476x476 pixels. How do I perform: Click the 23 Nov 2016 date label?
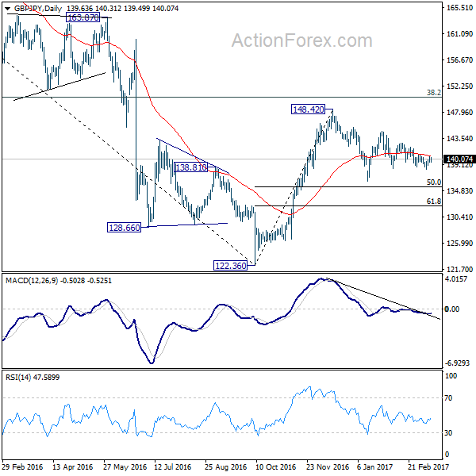click(x=327, y=466)
